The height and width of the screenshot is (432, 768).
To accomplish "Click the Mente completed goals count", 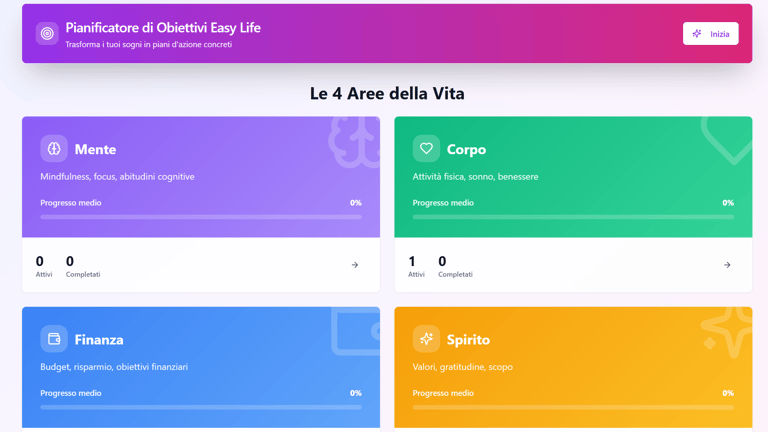I will click(70, 261).
